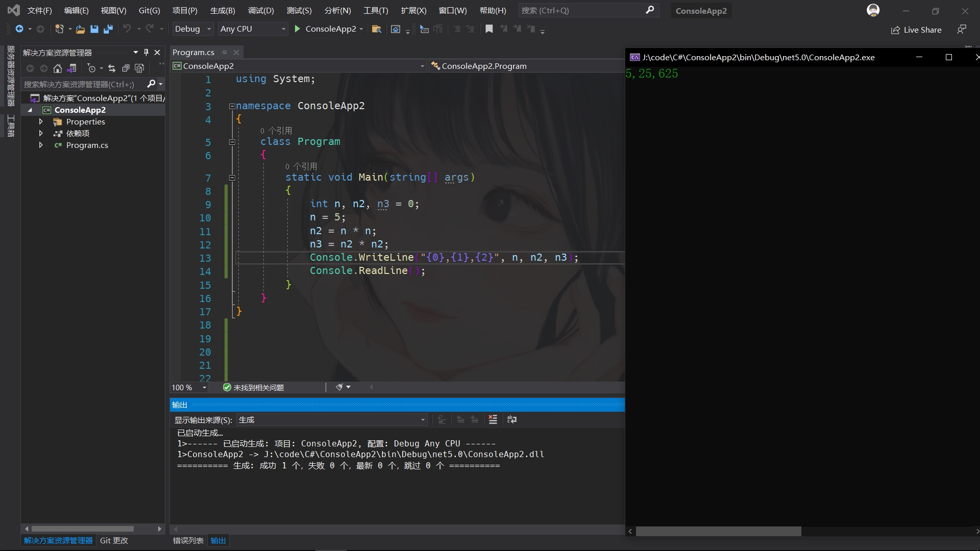Clear all output with the clear icon
Viewport: 980px width, 551px height.
point(493,419)
